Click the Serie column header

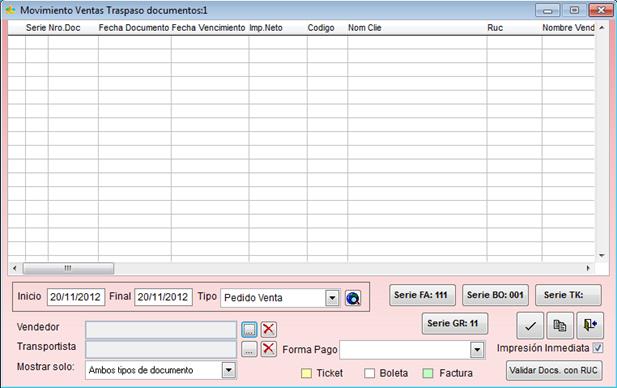click(36, 28)
